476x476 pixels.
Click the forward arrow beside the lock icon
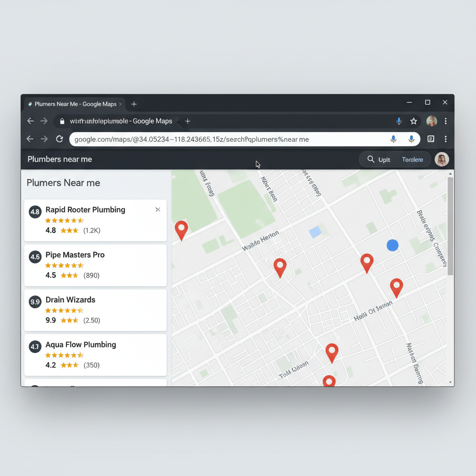point(44,121)
